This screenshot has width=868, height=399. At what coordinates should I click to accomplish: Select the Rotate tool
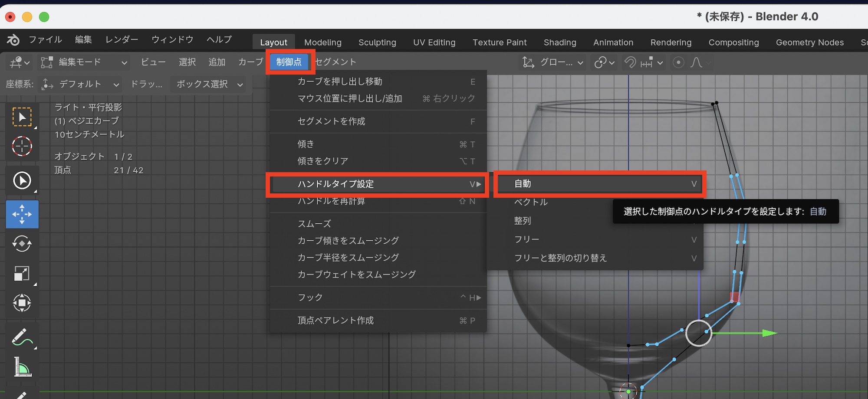pos(22,244)
